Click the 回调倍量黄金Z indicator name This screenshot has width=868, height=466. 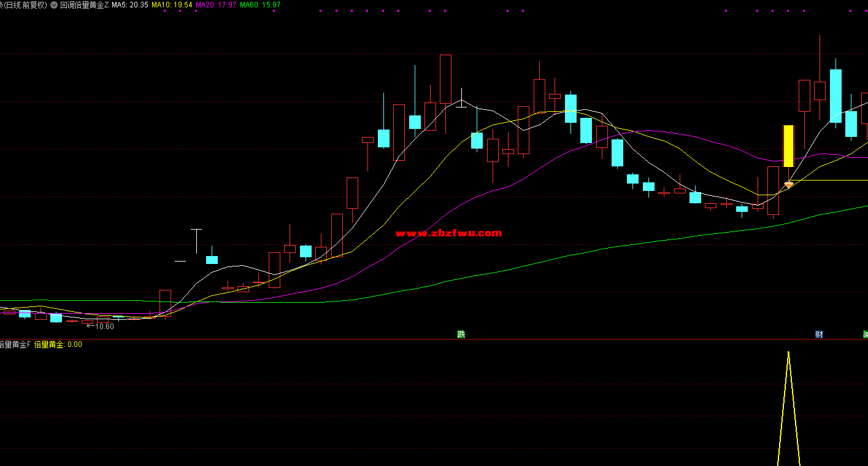pyautogui.click(x=85, y=5)
